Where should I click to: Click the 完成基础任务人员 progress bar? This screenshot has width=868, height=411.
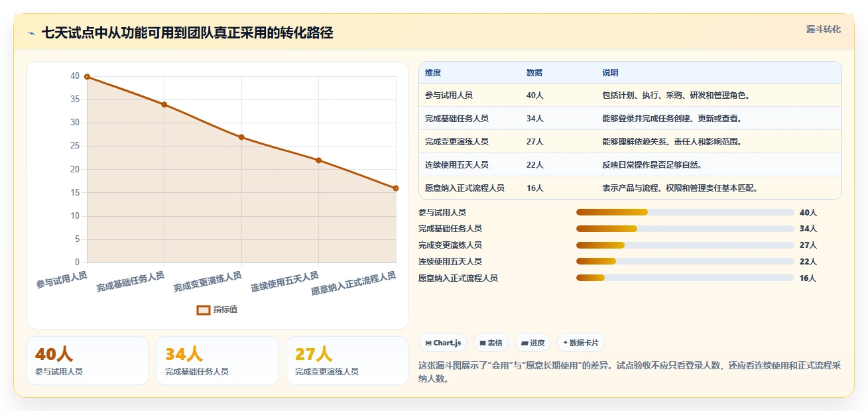point(685,229)
